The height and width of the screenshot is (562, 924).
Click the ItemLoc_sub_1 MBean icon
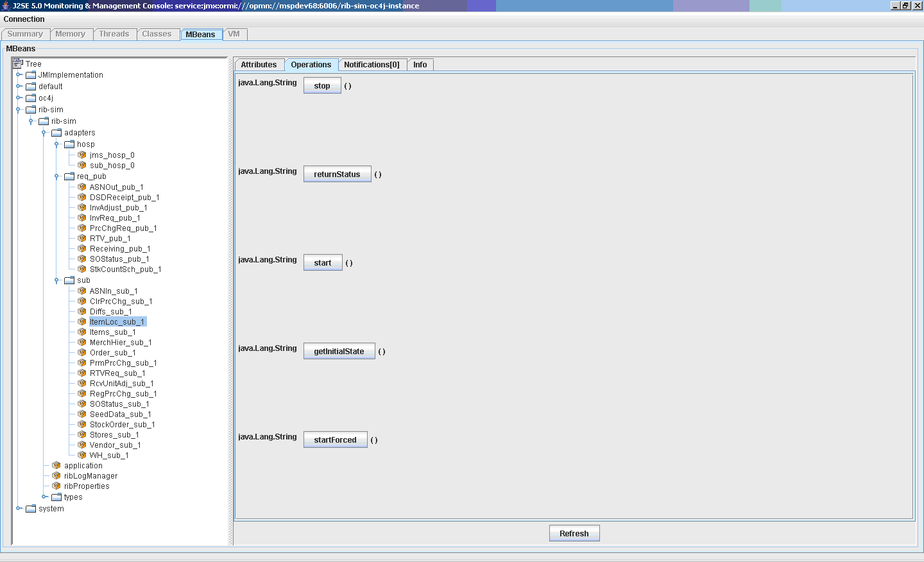(82, 321)
